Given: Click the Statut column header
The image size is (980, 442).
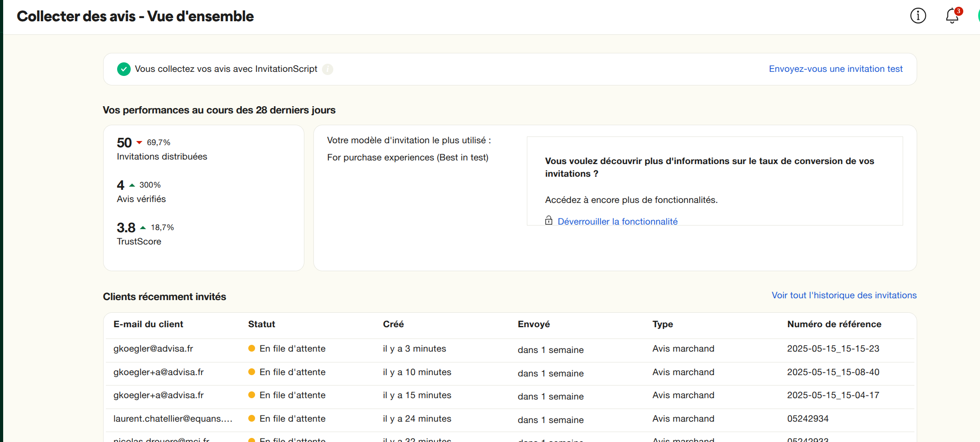Looking at the screenshot, I should (x=261, y=324).
